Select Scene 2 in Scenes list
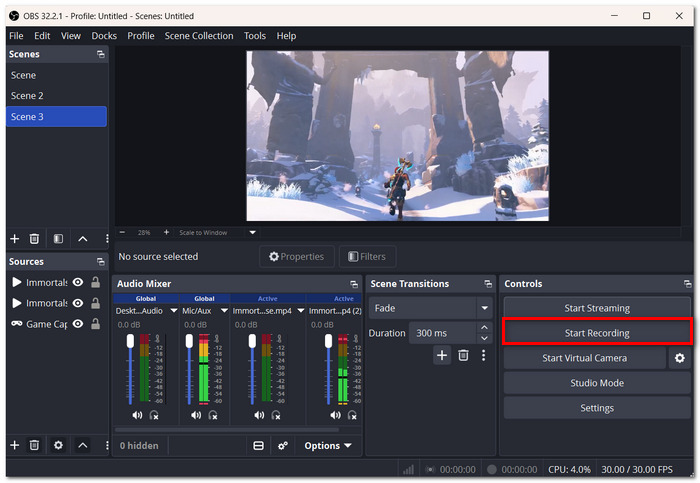The width and height of the screenshot is (700, 483). [57, 96]
